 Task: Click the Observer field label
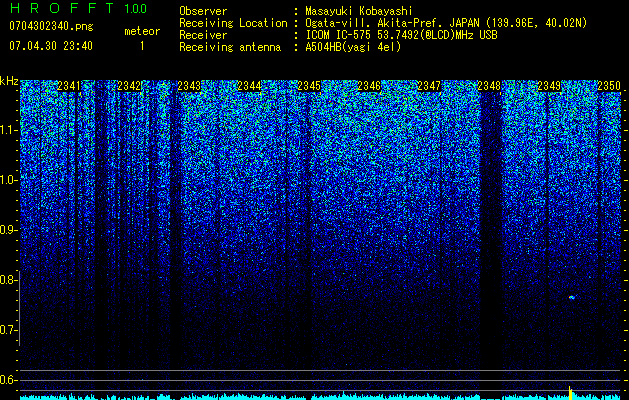coord(203,11)
